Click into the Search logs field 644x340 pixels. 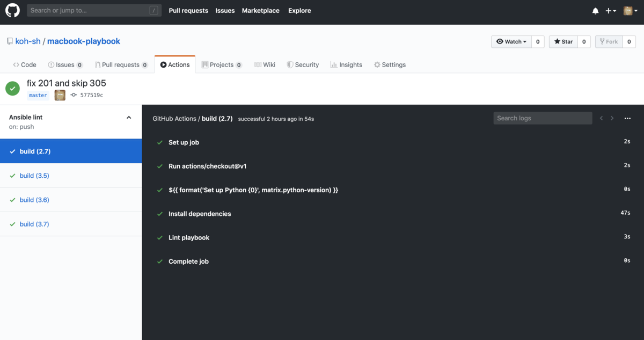point(543,118)
